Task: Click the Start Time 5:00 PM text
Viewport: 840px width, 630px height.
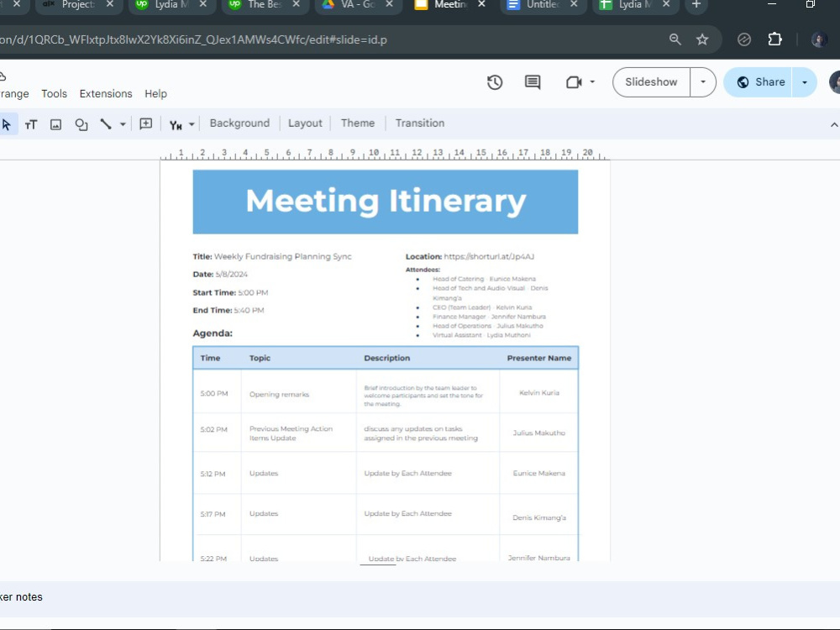Action: point(230,292)
